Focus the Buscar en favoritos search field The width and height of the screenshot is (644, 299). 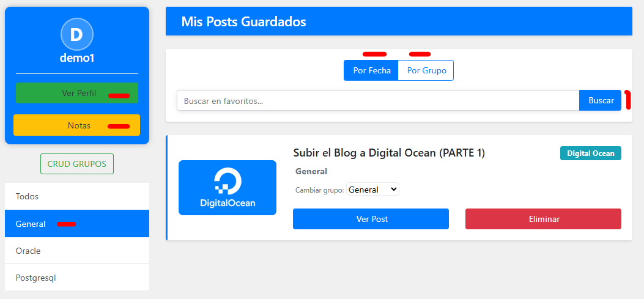coord(377,100)
